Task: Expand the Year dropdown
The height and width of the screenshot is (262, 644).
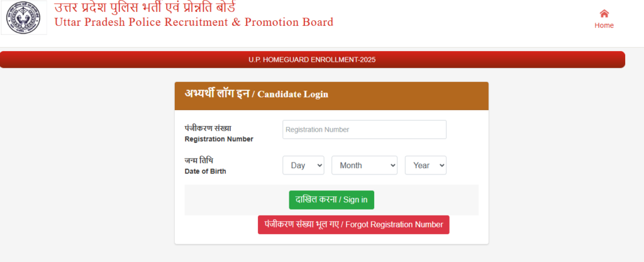Action: point(425,165)
